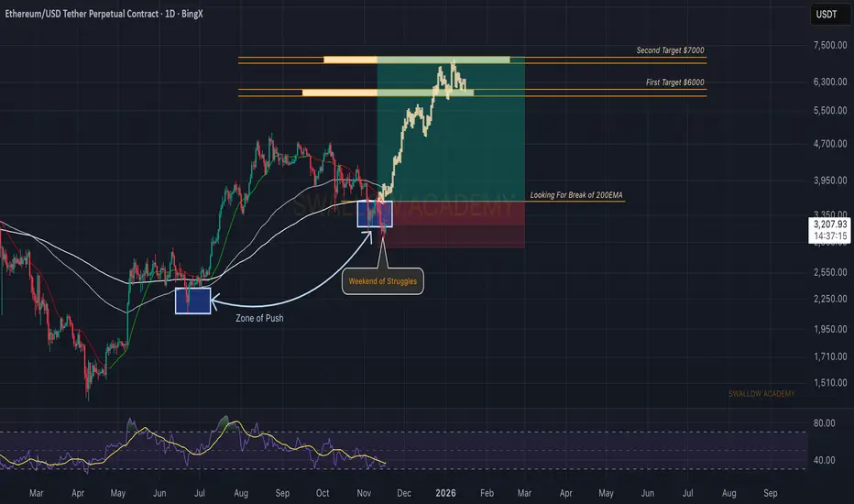This screenshot has height=504, width=854.
Task: Click the countdown timer 14:37:15
Action: [x=830, y=236]
